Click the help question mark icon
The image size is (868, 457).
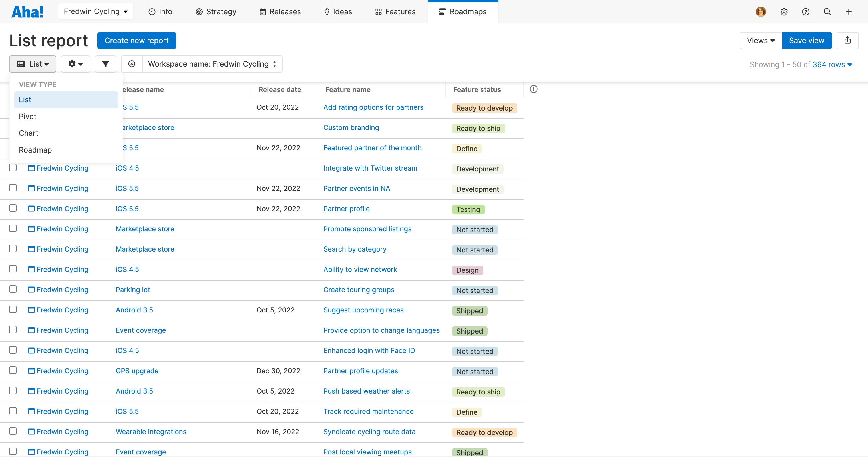pyautogui.click(x=805, y=12)
